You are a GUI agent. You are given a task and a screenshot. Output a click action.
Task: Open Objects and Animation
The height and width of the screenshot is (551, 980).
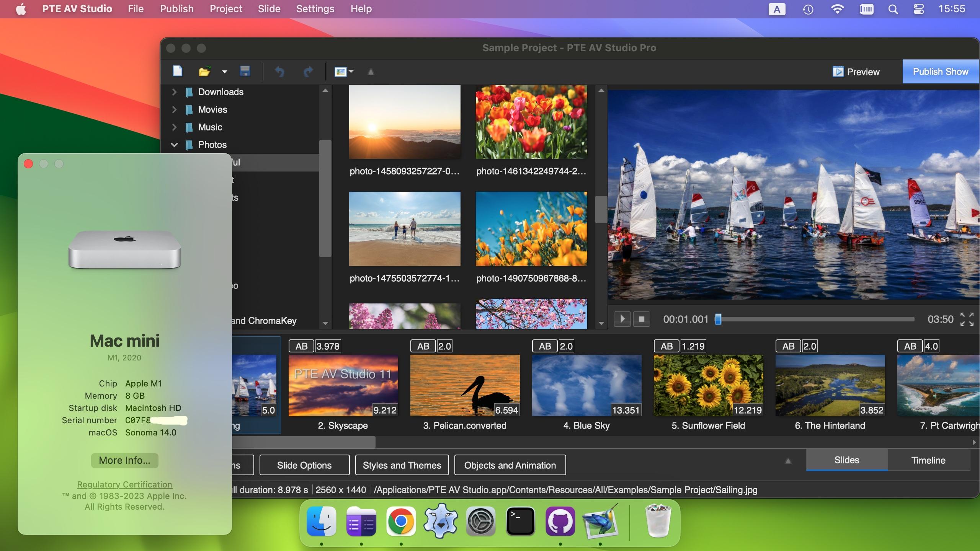coord(510,465)
